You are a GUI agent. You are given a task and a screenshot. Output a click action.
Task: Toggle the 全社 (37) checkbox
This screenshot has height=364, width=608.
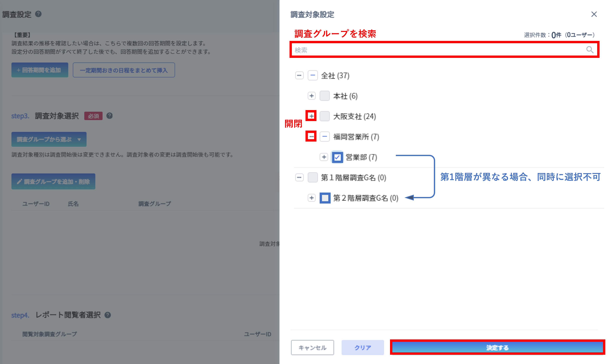pos(313,75)
